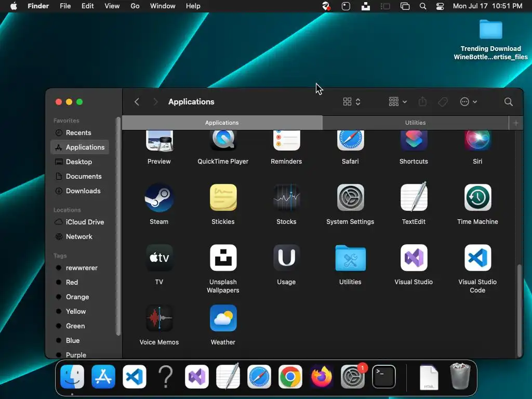Screen dimensions: 532x399
Task: Select the QuickTime Player icon
Action: pos(223,141)
